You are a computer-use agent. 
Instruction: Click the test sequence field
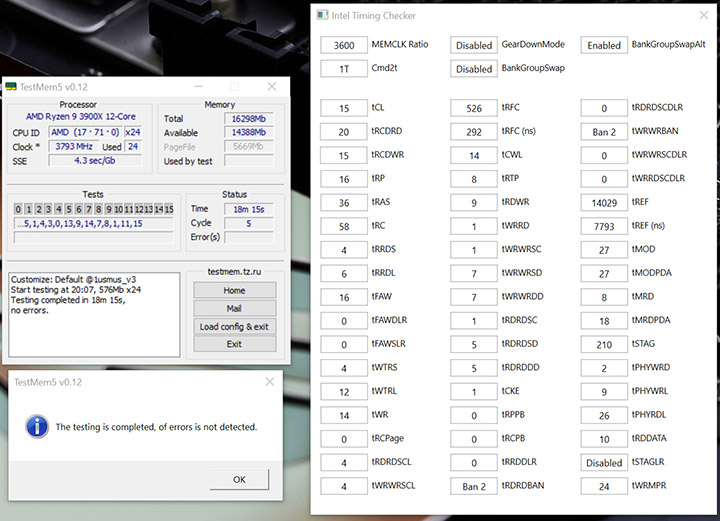94,224
